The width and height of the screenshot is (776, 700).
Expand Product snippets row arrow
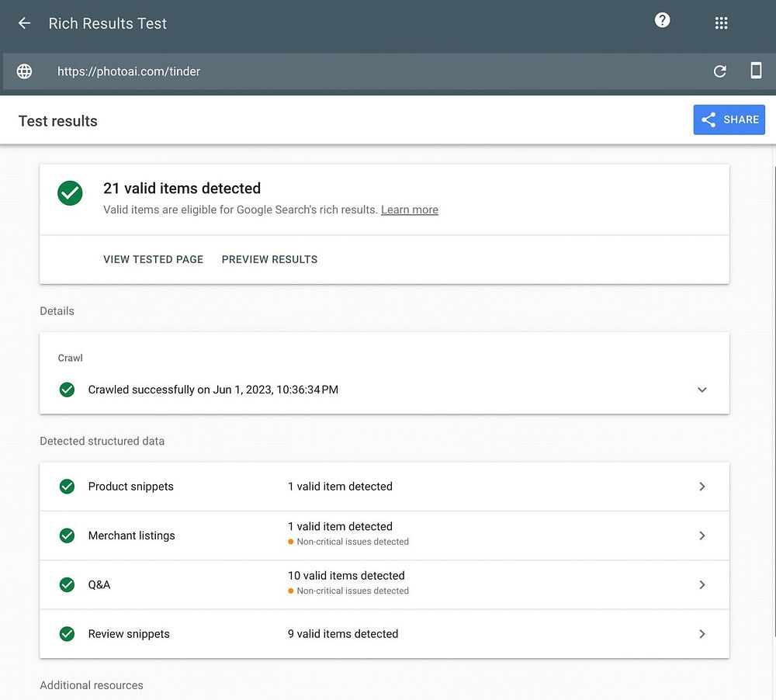[x=702, y=487]
